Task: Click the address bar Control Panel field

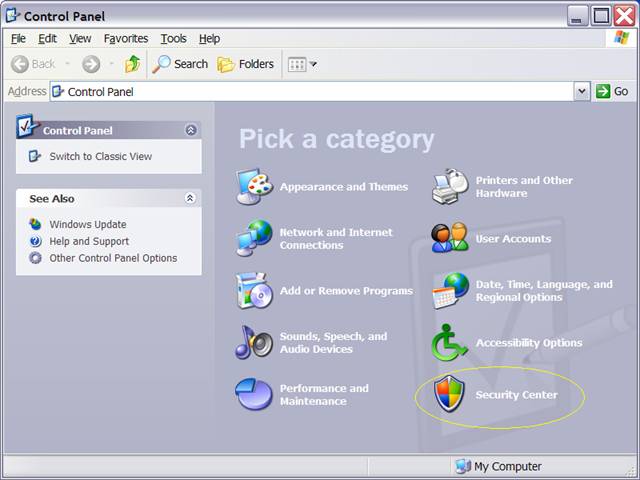Action: [312, 91]
